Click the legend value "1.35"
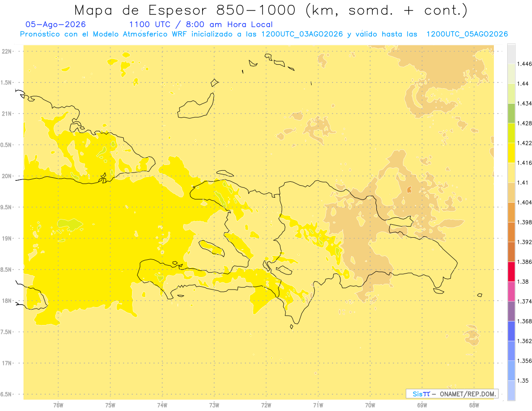 [523, 381]
